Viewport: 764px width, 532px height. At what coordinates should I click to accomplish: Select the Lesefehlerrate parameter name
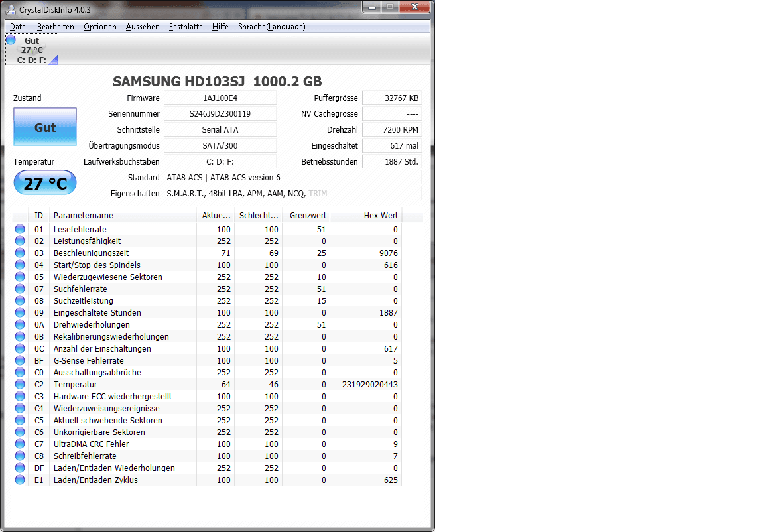[80, 229]
